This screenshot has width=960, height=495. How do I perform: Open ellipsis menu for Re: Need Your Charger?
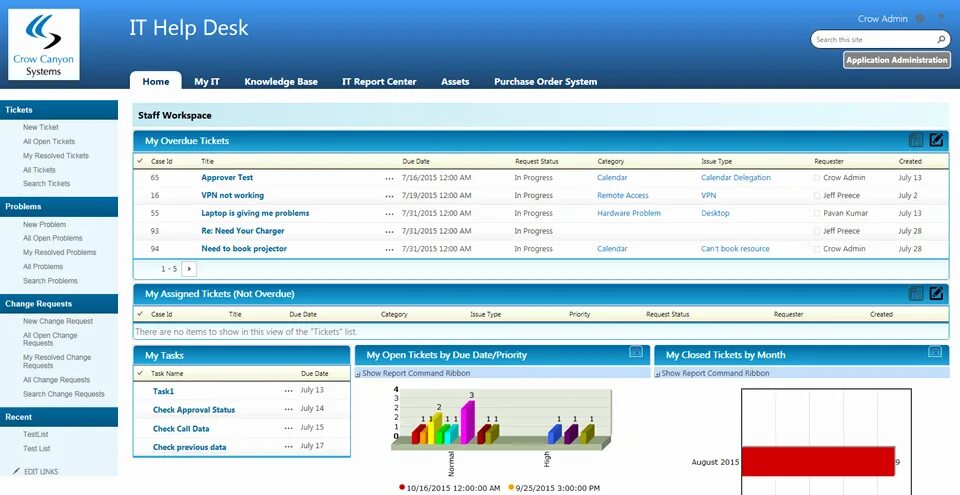pos(389,232)
